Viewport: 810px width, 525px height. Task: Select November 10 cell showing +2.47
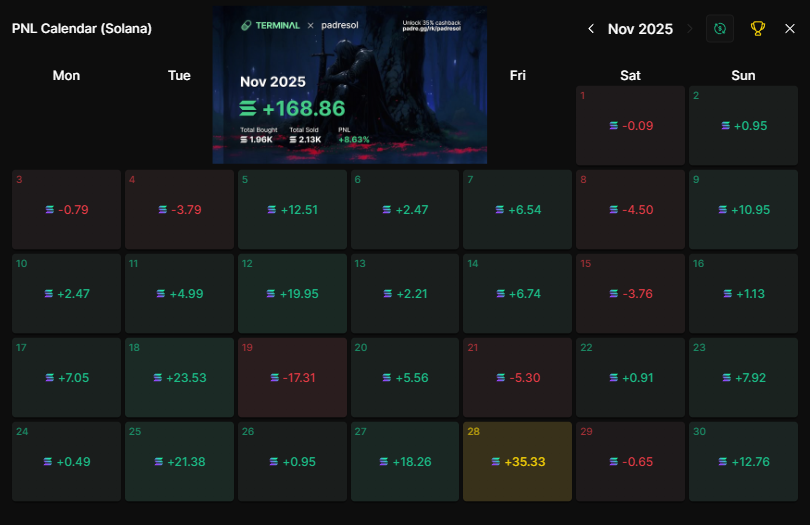pyautogui.click(x=66, y=294)
